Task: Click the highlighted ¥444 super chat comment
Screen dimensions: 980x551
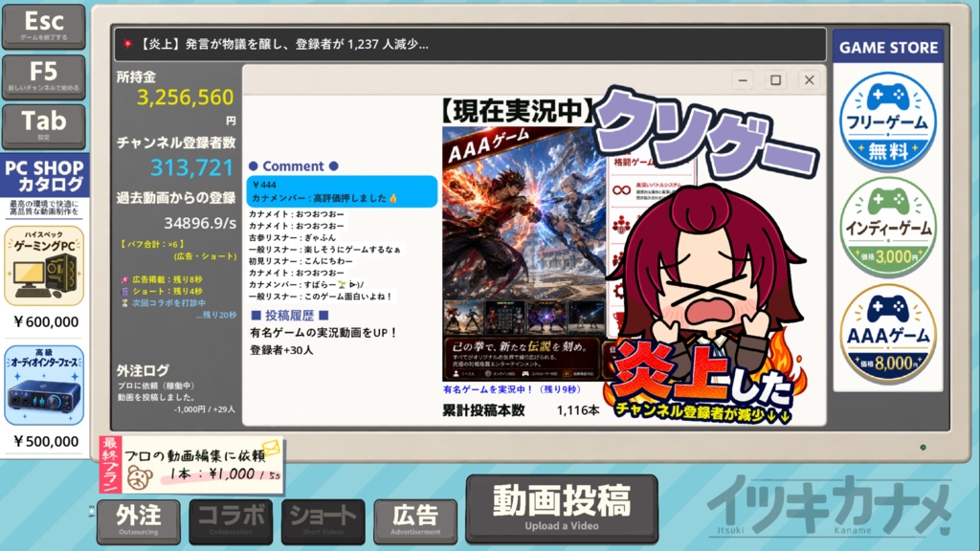Action: tap(342, 191)
